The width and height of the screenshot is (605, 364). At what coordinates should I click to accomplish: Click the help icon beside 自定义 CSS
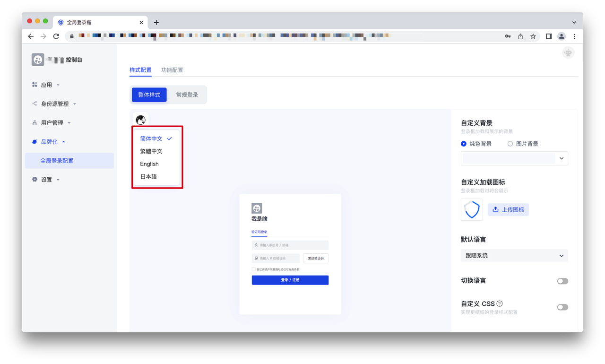(500, 304)
